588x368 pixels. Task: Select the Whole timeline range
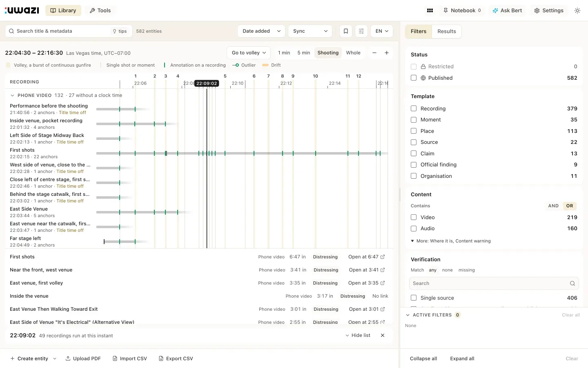pos(353,53)
